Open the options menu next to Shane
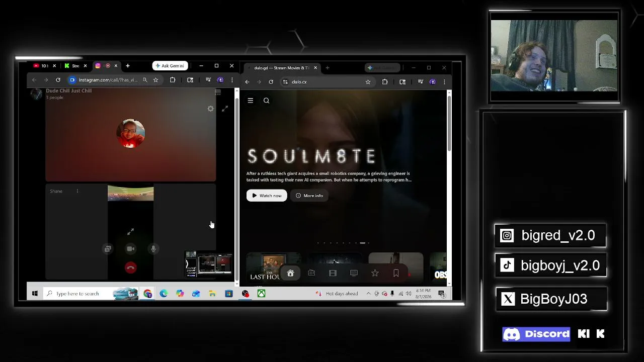Image resolution: width=644 pixels, height=362 pixels. coord(77,191)
